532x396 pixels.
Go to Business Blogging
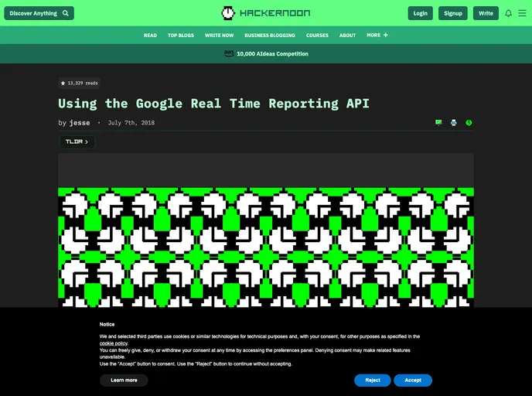pos(270,36)
